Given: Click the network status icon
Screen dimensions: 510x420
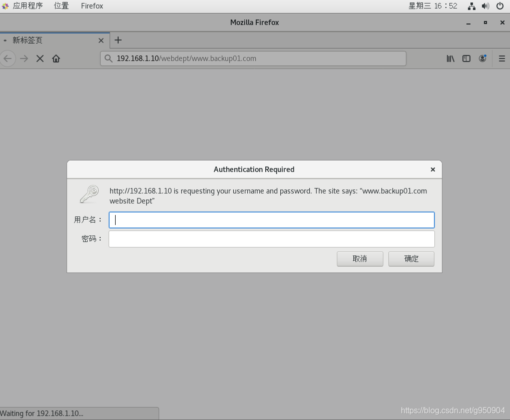Looking at the screenshot, I should click(471, 6).
